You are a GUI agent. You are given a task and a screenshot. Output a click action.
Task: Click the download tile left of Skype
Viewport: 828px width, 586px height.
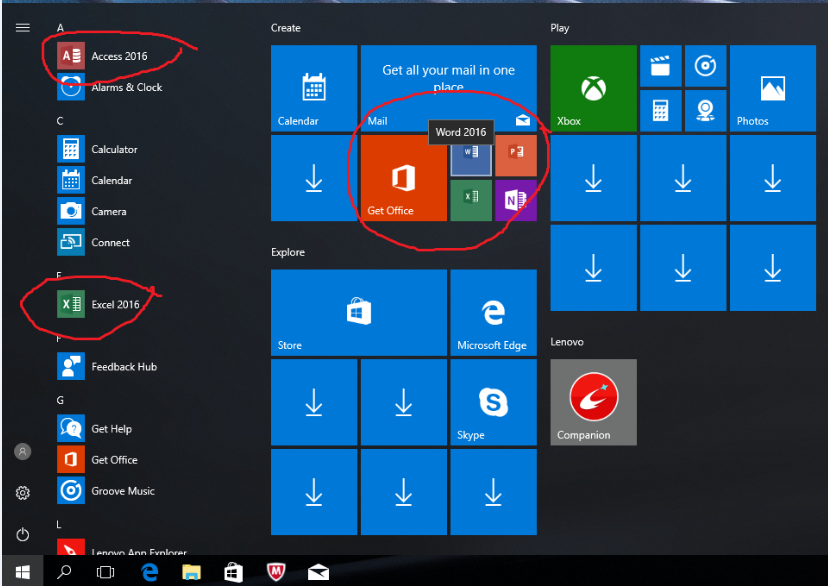404,402
